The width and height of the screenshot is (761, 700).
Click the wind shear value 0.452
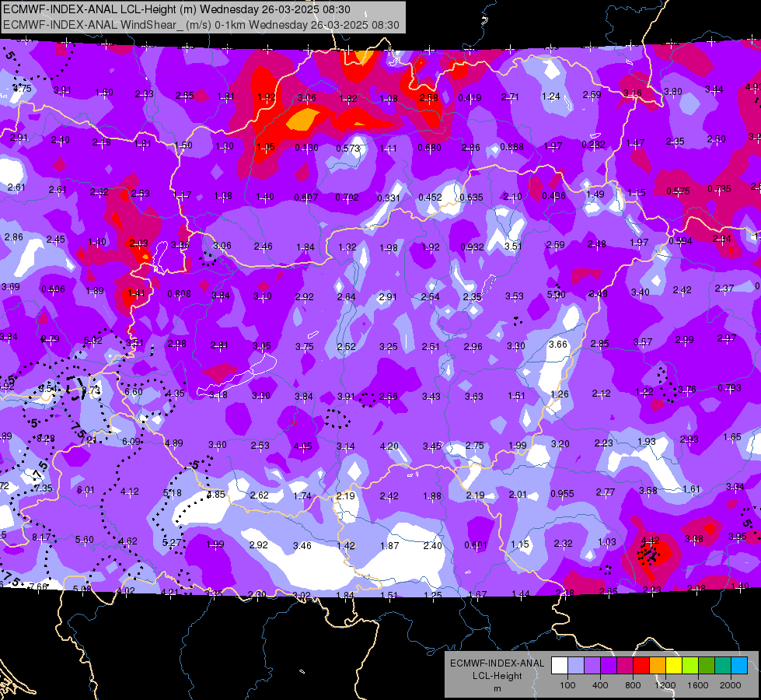pyautogui.click(x=430, y=198)
